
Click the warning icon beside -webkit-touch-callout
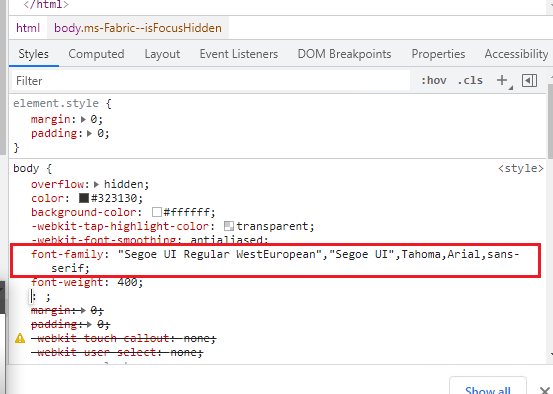point(20,338)
